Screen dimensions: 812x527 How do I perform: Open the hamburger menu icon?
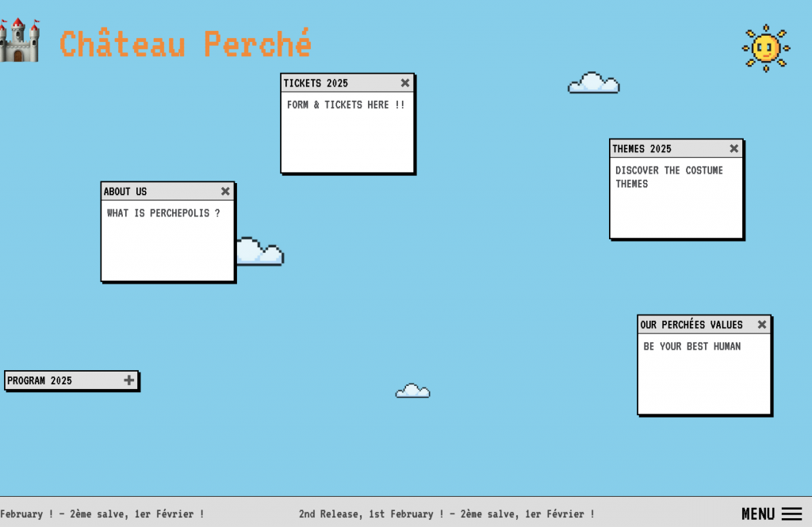tap(791, 514)
